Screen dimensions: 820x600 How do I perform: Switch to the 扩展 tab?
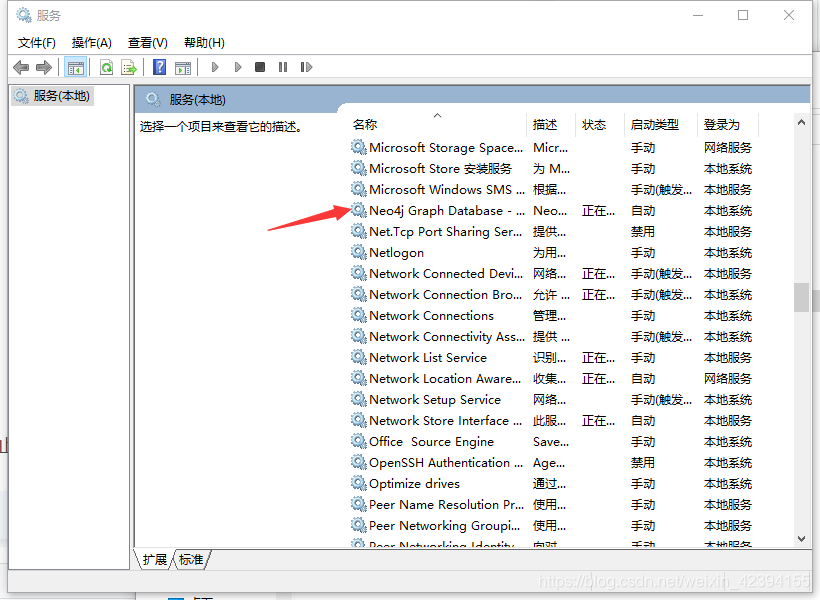pyautogui.click(x=154, y=560)
